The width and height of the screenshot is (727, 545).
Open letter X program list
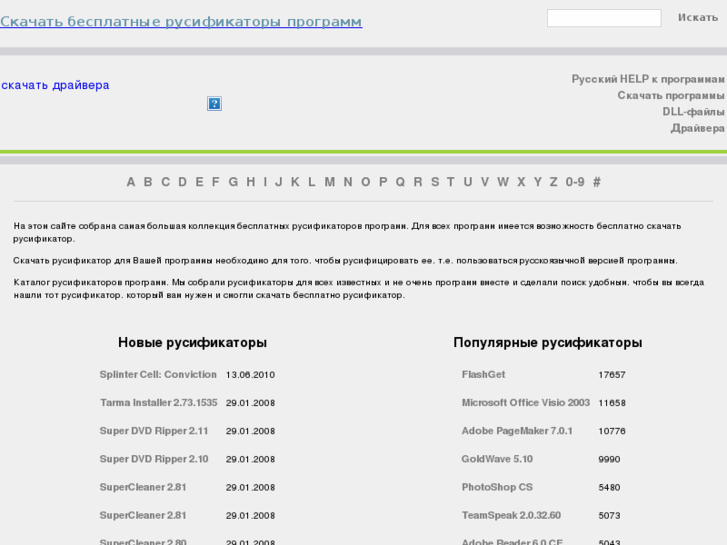click(x=521, y=182)
